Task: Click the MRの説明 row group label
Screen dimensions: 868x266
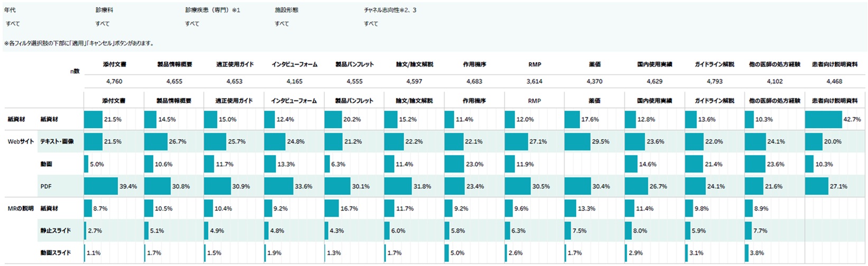Action: 21,208
